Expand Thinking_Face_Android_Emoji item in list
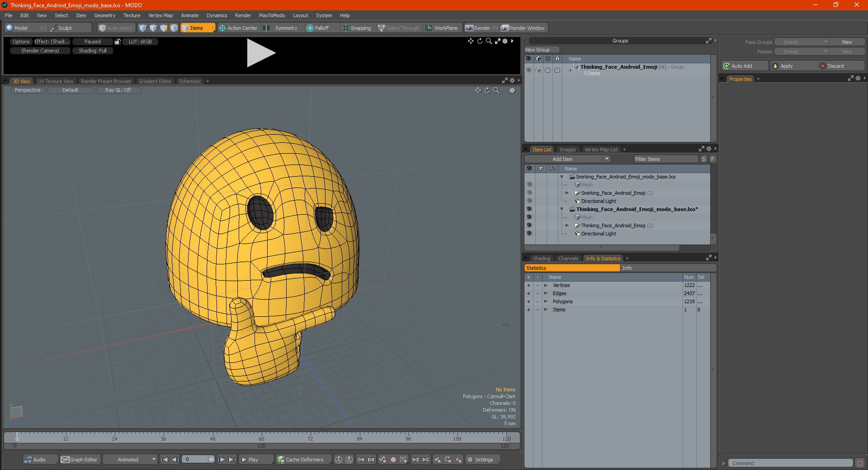 point(567,226)
